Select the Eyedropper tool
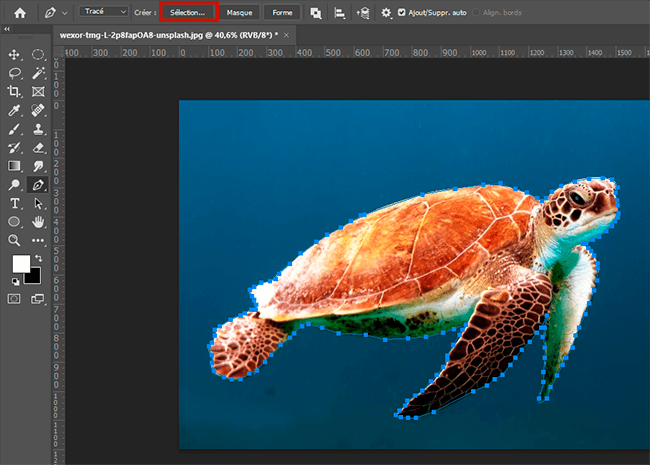650x465 pixels. pos(15,111)
